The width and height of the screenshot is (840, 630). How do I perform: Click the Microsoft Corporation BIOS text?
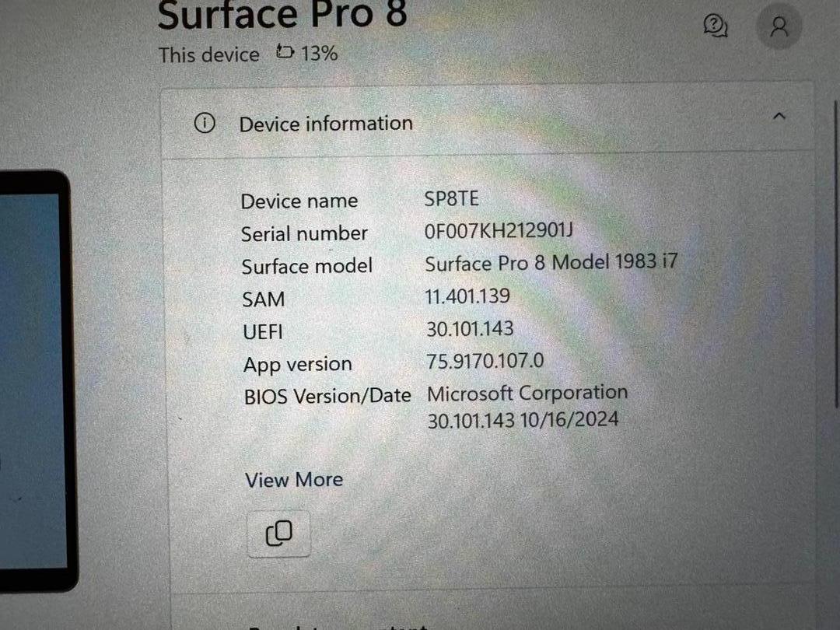click(527, 394)
